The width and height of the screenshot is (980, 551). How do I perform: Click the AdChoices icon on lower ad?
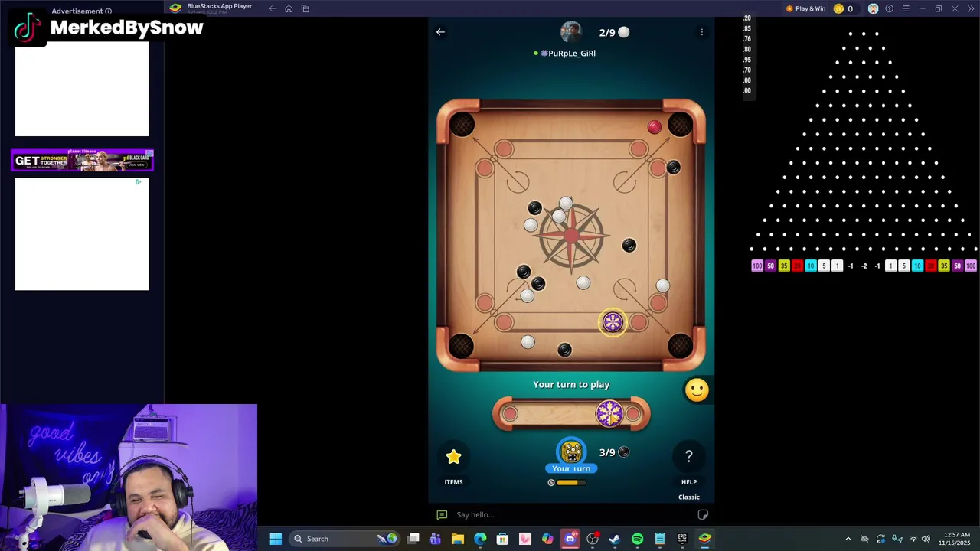tap(138, 182)
